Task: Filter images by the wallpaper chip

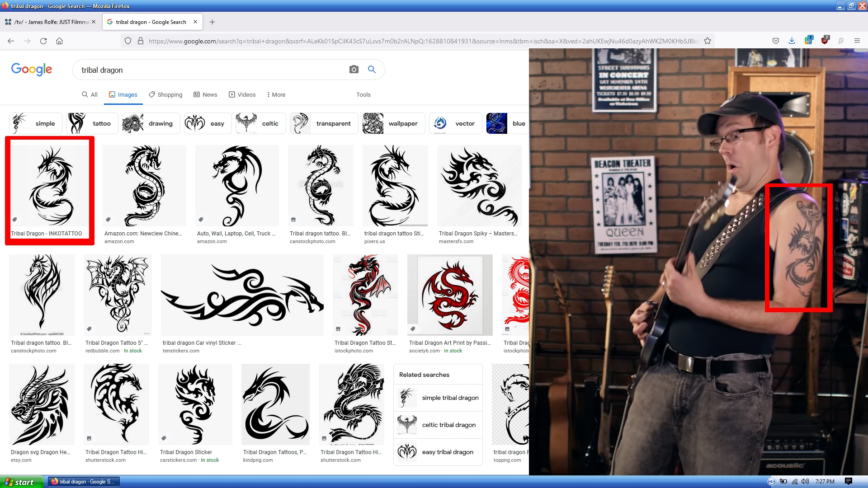Action: coord(393,123)
